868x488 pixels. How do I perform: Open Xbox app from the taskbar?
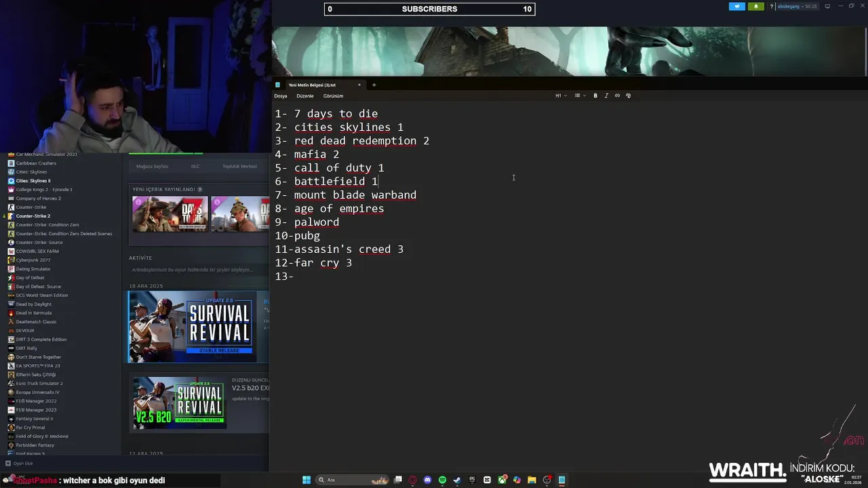click(x=502, y=480)
